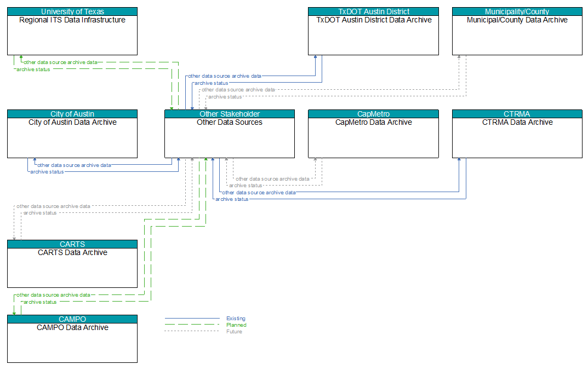Select blue 'other data source archive data' under City of Austin
Viewport: 588px width, 370px height.
point(74,165)
